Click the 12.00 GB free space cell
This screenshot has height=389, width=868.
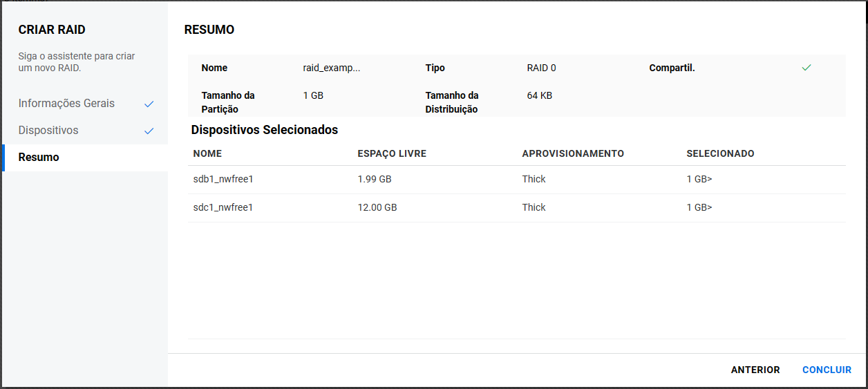[x=377, y=208]
